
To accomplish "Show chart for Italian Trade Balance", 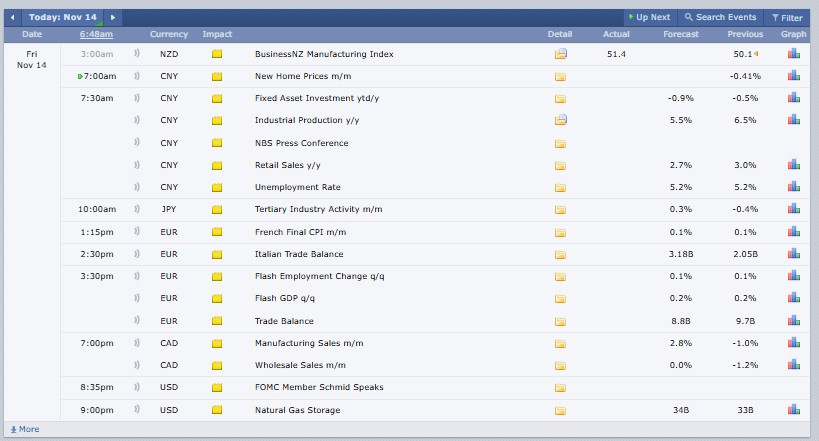I will tap(793, 254).
